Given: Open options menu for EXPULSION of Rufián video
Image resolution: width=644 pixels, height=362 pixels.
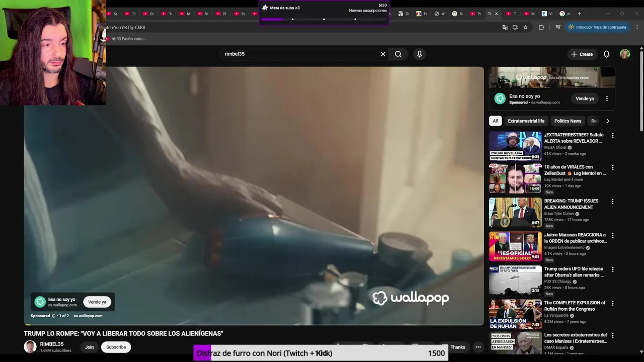Looking at the screenshot, I should tap(612, 303).
